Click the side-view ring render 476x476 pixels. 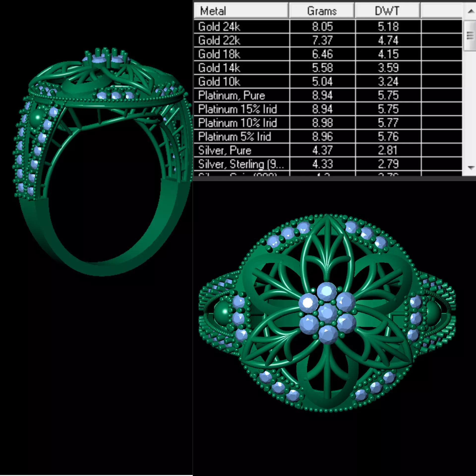pos(102,162)
